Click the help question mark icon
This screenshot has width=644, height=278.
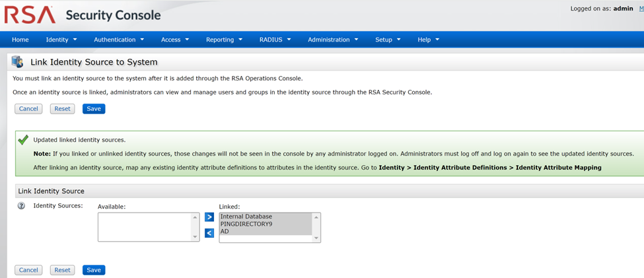pyautogui.click(x=21, y=206)
